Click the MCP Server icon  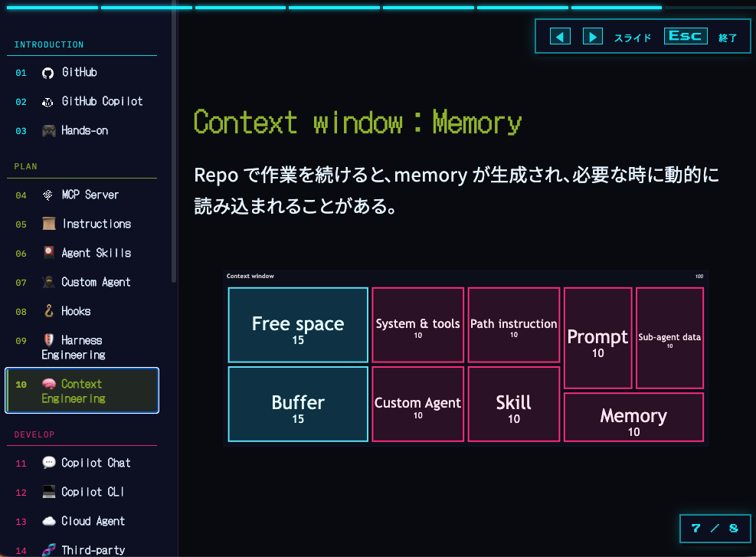pyautogui.click(x=47, y=195)
